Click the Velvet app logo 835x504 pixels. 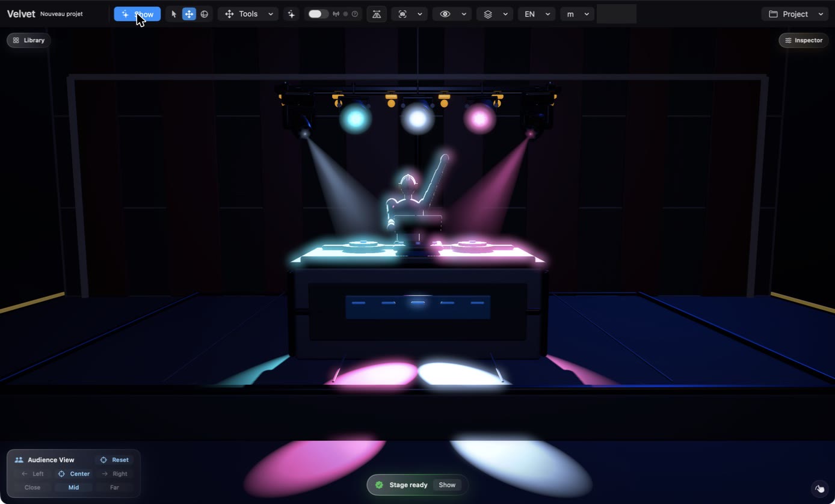pyautogui.click(x=21, y=14)
